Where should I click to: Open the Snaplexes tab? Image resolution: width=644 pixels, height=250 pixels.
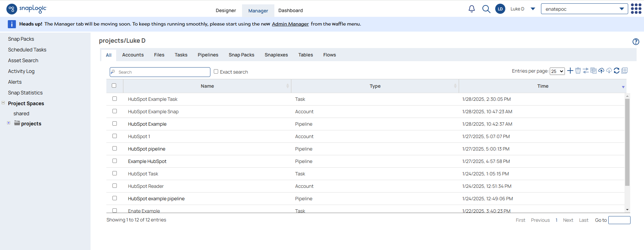coord(276,55)
